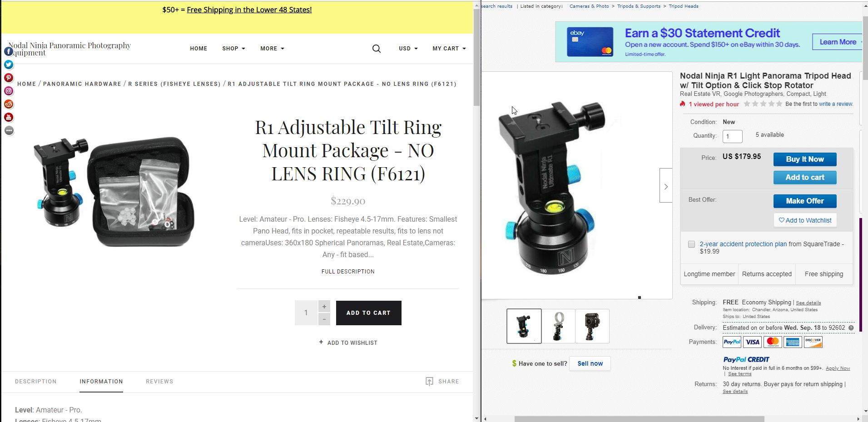This screenshot has width=868, height=422.
Task: Click the Make Offer button
Action: tap(805, 201)
